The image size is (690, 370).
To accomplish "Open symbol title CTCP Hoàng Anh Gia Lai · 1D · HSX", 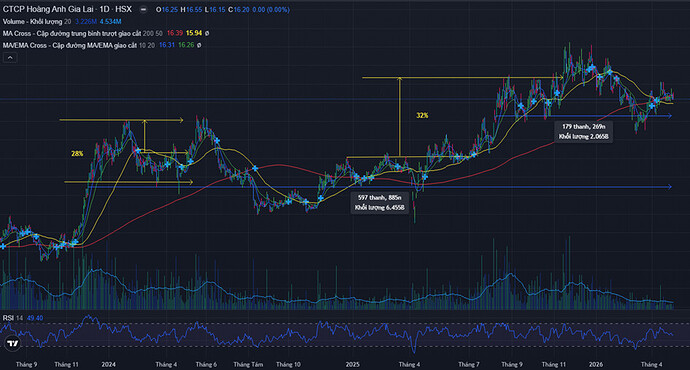I will coord(67,9).
